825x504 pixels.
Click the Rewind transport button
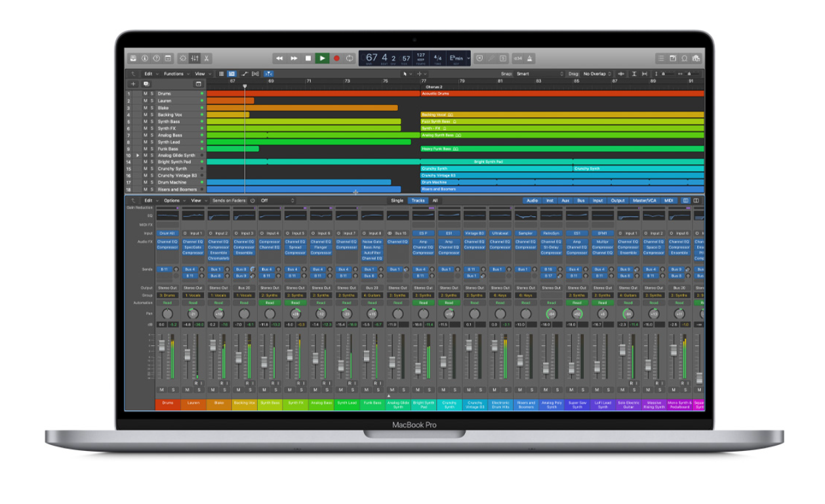click(x=279, y=58)
